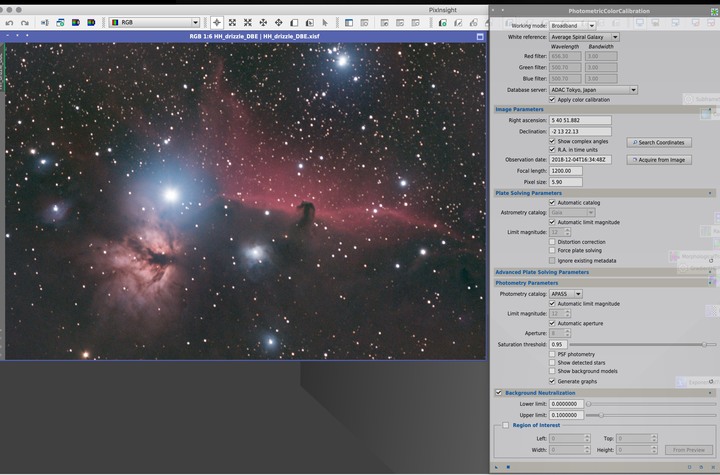Select the pointer readout mode icon
Viewport: 720px width, 475px height.
[x=217, y=22]
